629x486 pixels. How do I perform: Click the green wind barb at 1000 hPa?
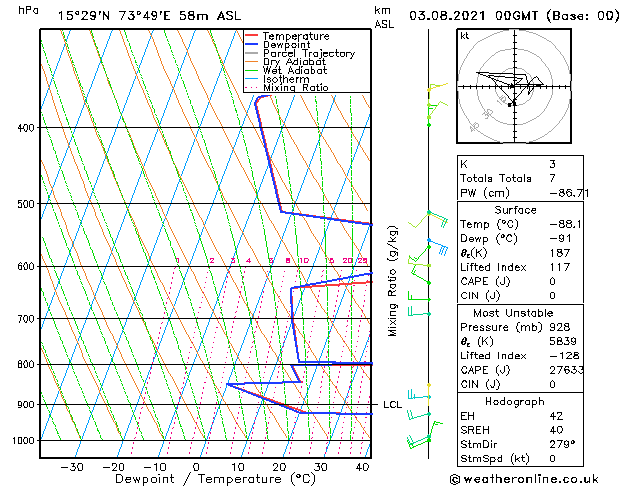[418, 442]
